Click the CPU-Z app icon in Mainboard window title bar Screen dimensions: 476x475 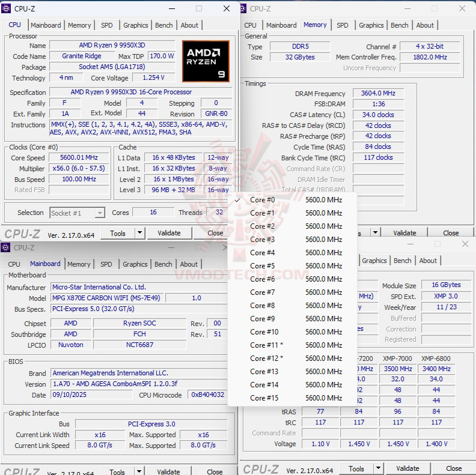pos(5,247)
